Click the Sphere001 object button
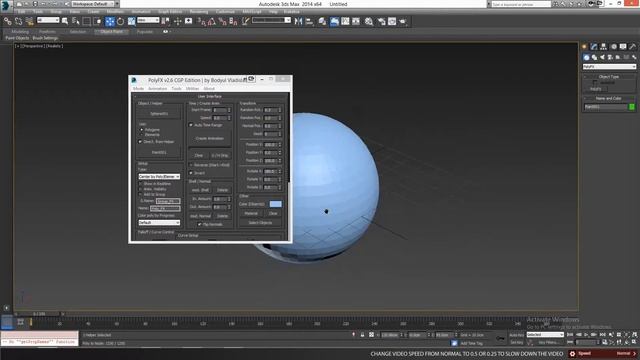The width and height of the screenshot is (640, 360). tap(159, 113)
